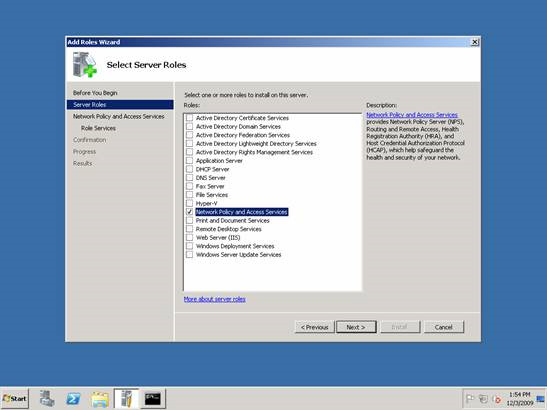Viewport: 547px width, 410px height.
Task: Open Network Policy and Access Services description link
Action: coord(412,115)
